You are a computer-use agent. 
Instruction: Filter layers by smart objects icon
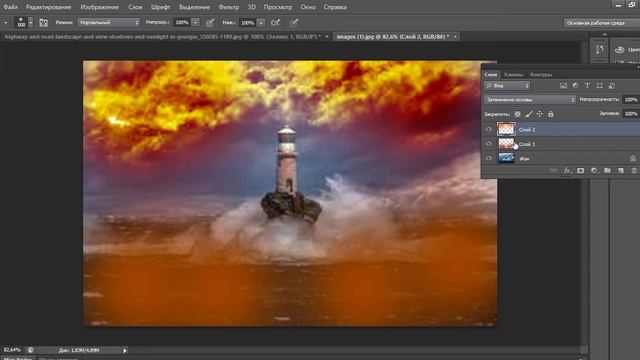(611, 86)
